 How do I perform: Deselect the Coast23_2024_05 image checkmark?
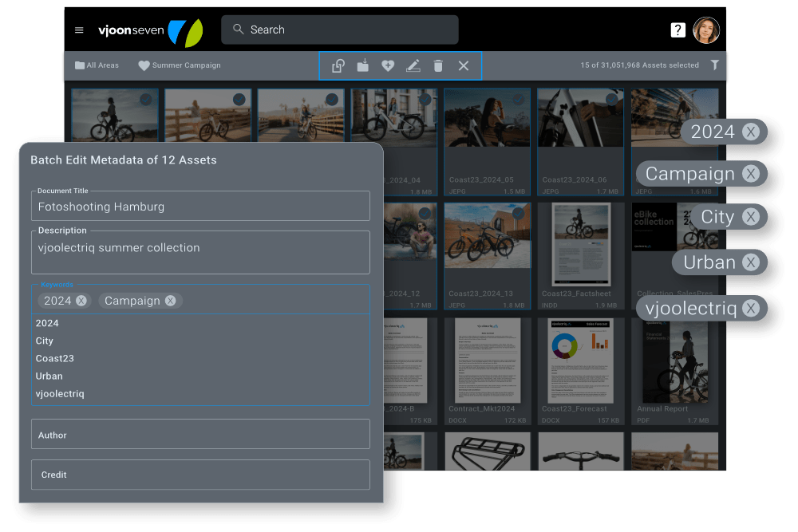click(x=519, y=100)
